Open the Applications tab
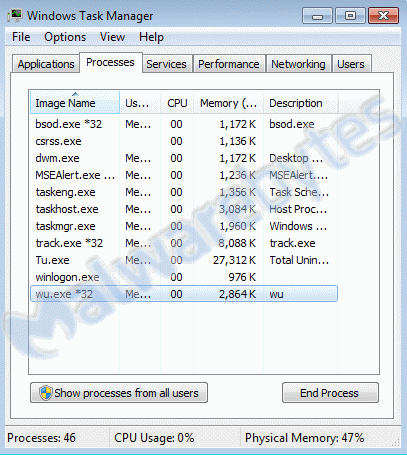 pyautogui.click(x=46, y=64)
